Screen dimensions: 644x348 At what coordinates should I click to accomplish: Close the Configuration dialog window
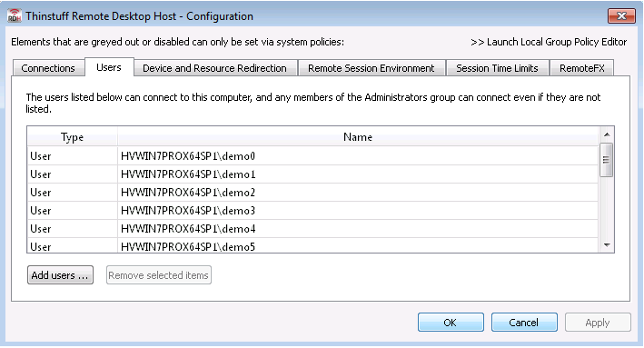(621, 16)
